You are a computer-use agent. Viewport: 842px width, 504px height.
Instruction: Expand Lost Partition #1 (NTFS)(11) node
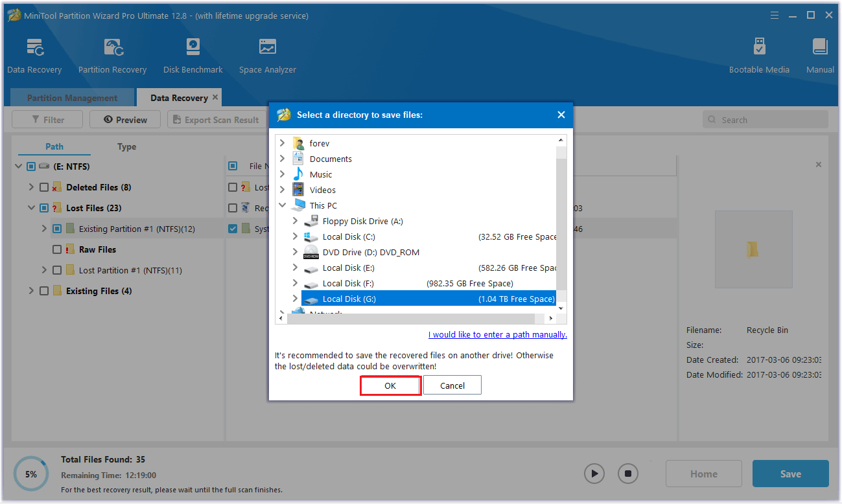tap(44, 270)
